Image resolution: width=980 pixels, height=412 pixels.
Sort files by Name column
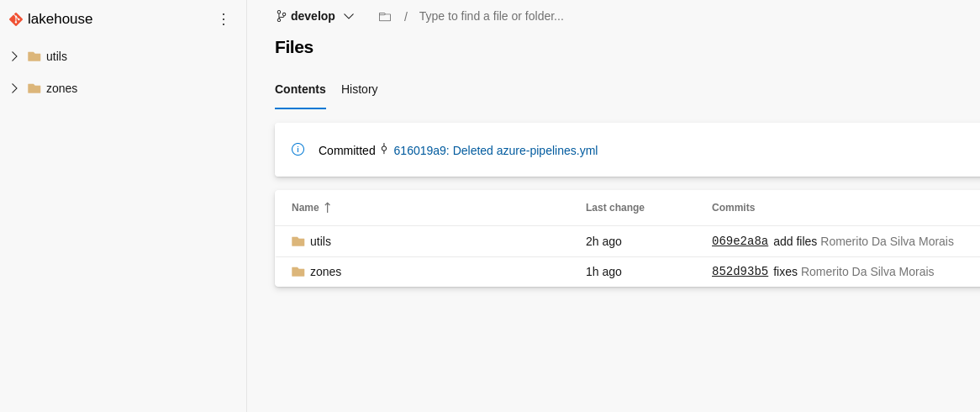coord(306,208)
